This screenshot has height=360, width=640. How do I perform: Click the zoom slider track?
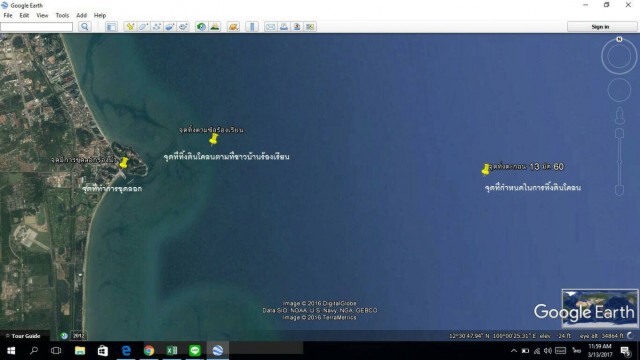point(619,161)
